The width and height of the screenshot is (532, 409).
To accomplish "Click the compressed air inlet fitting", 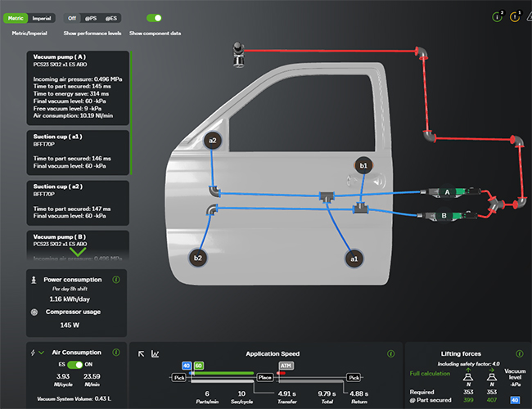I will coord(238,54).
